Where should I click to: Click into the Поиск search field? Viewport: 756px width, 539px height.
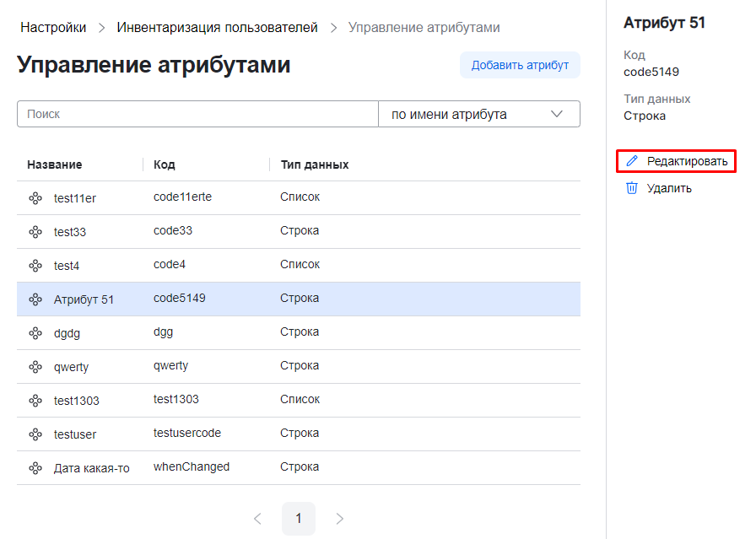pyautogui.click(x=197, y=114)
